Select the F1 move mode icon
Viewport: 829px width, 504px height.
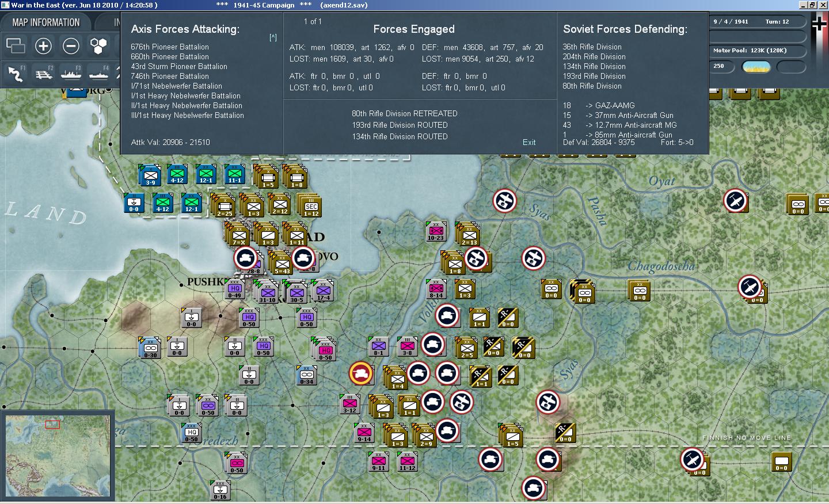point(16,73)
